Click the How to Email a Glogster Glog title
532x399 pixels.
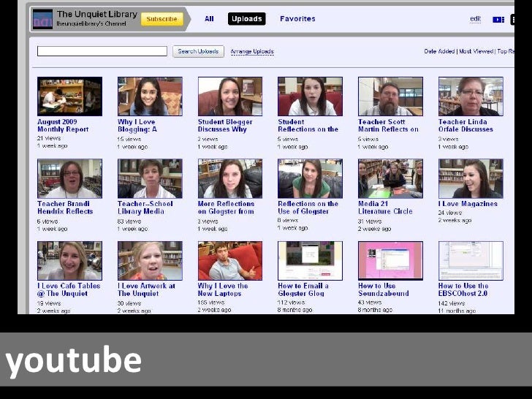tap(304, 289)
